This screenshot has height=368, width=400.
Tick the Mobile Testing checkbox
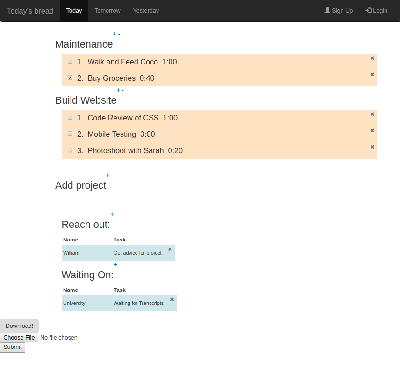click(70, 134)
